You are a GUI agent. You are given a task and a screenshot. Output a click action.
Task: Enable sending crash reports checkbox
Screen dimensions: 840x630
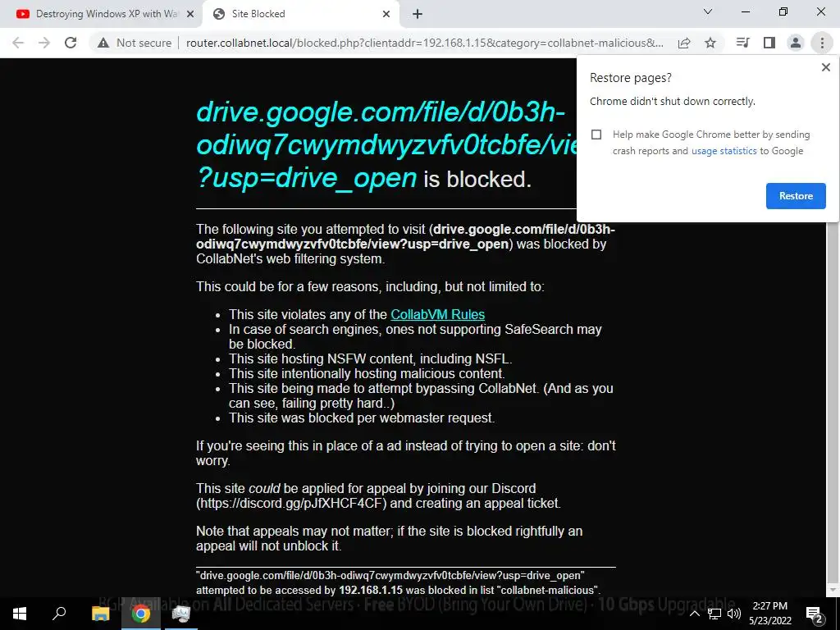click(x=596, y=135)
